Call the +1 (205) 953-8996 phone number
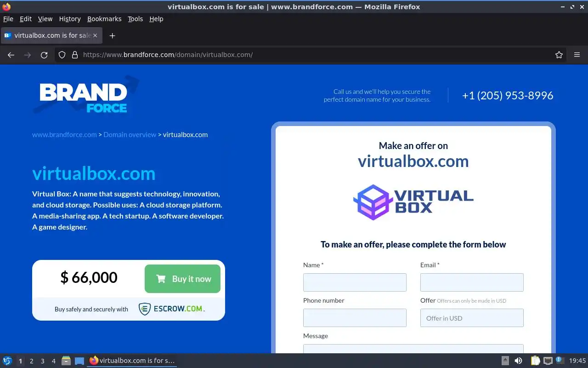Viewport: 588px width, 368px height. [508, 95]
